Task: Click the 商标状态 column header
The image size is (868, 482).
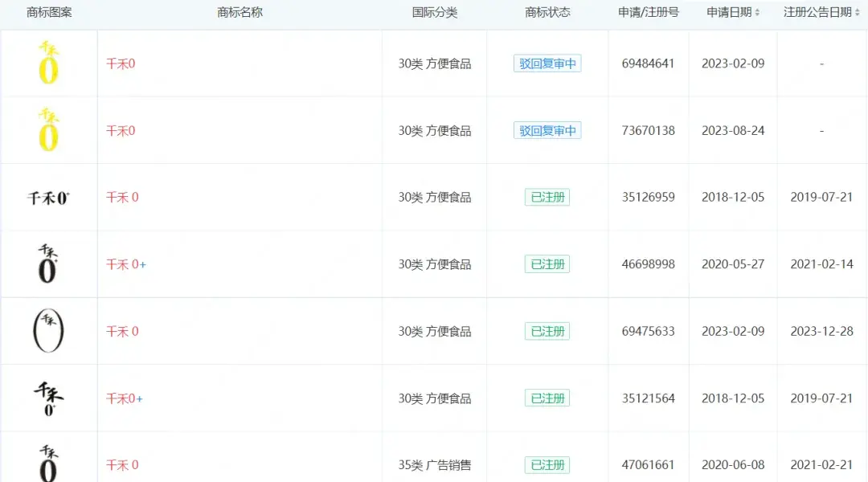Action: [x=547, y=12]
